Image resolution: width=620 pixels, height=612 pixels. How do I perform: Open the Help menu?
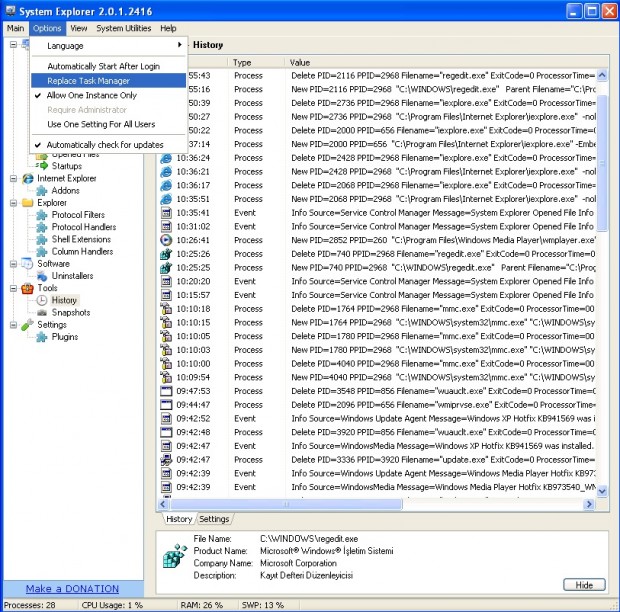point(168,28)
